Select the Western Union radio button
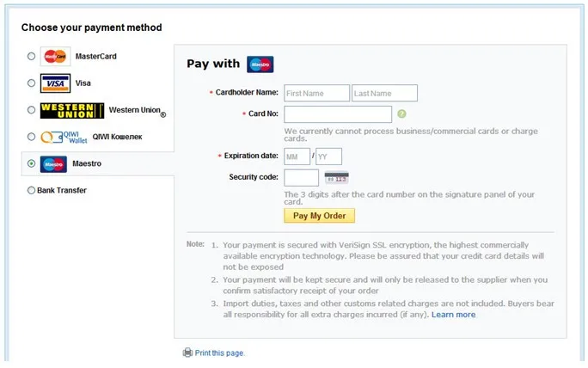The image size is (588, 368). point(32,110)
